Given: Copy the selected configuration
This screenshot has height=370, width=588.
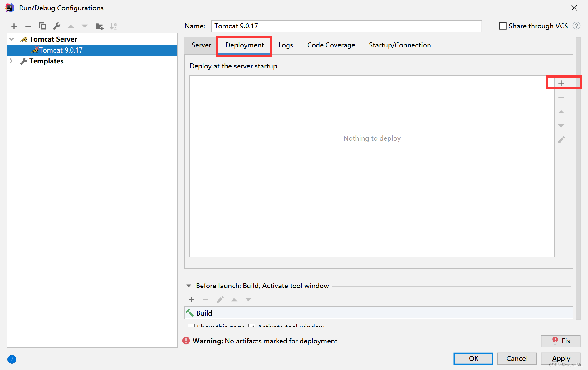Looking at the screenshot, I should click(42, 26).
